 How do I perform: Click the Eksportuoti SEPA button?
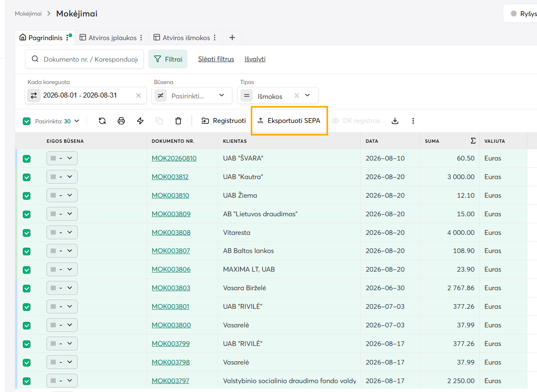point(289,121)
